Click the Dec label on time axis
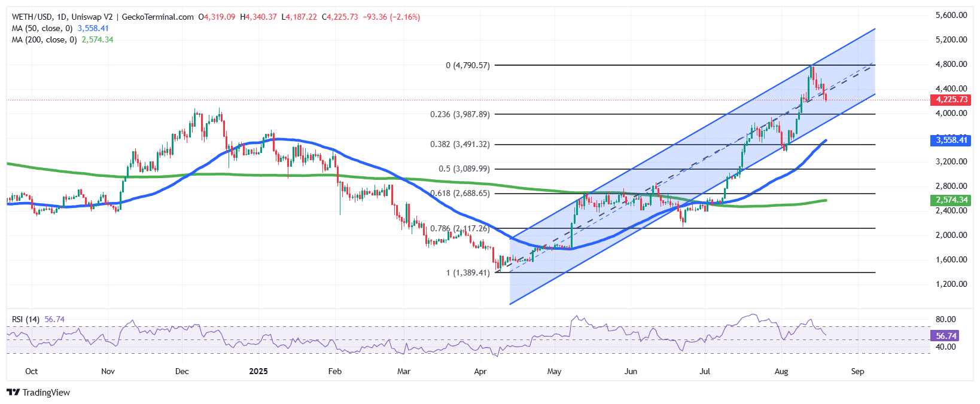This screenshot has width=980, height=404. [182, 371]
